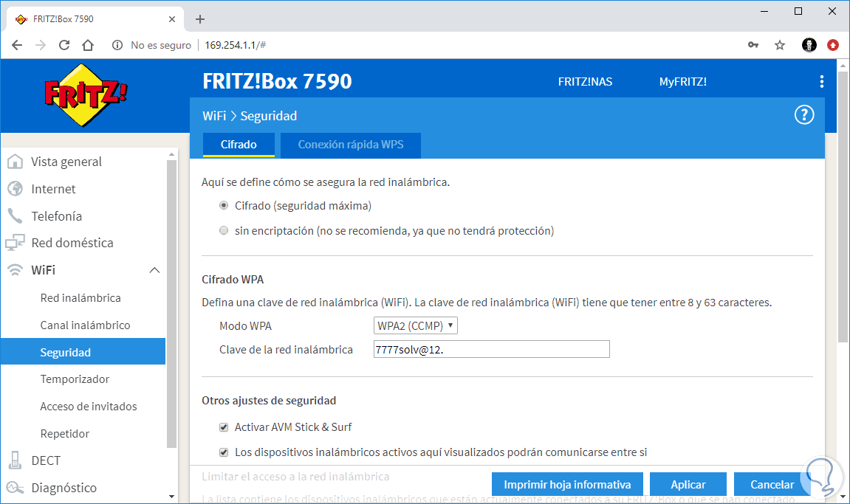
Task: Click WiFi in the breadcrumb
Action: coord(214,116)
